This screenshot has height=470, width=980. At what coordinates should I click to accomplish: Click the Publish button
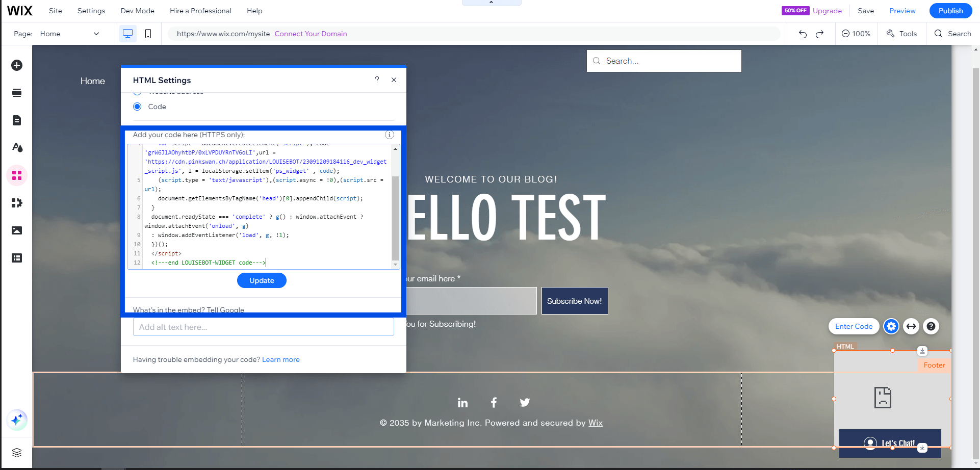click(951, 11)
